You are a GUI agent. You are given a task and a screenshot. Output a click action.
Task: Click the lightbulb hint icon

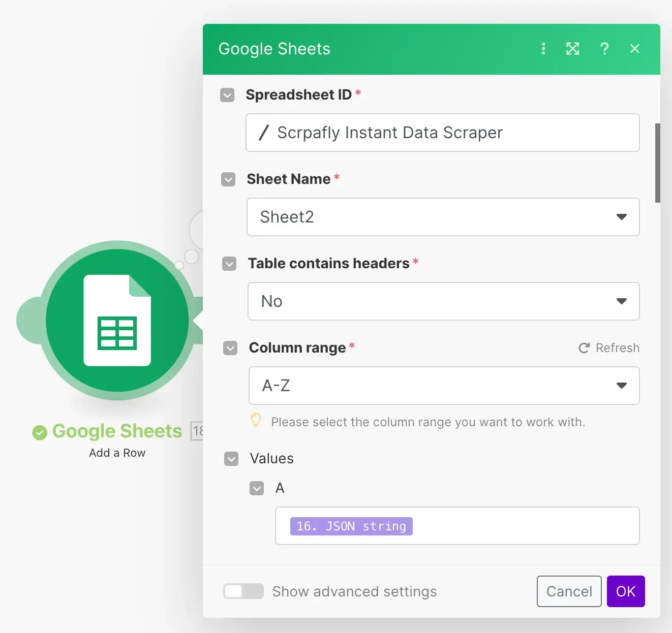click(x=256, y=420)
